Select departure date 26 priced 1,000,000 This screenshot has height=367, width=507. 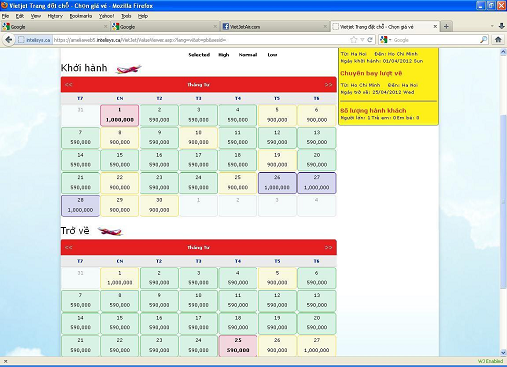[277, 183]
